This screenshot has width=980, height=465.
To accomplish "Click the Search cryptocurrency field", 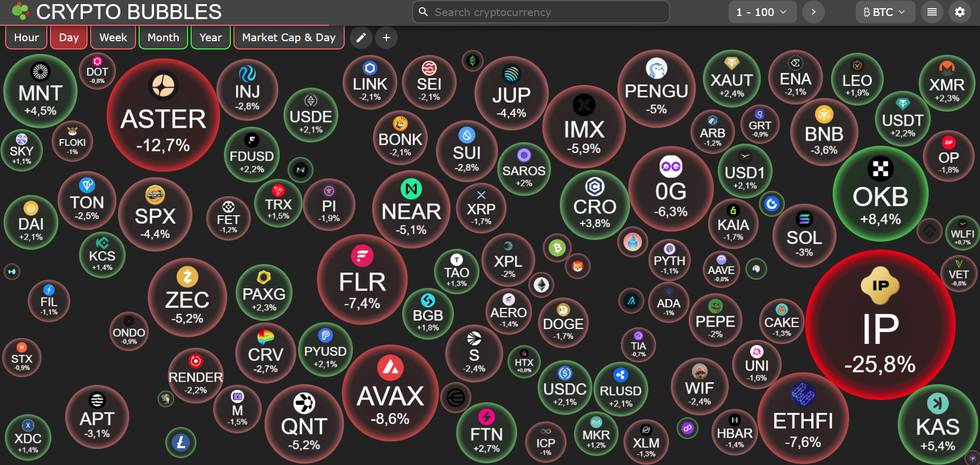I will pos(541,12).
